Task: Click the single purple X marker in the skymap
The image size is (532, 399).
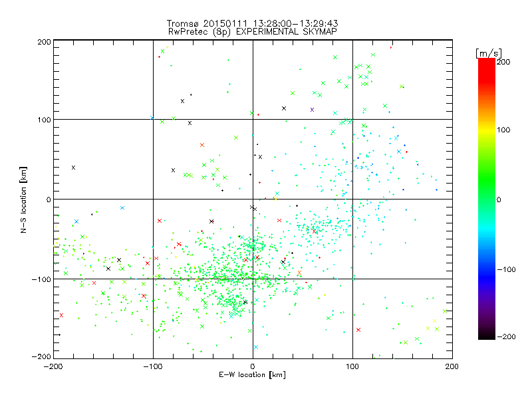Action: point(312,110)
